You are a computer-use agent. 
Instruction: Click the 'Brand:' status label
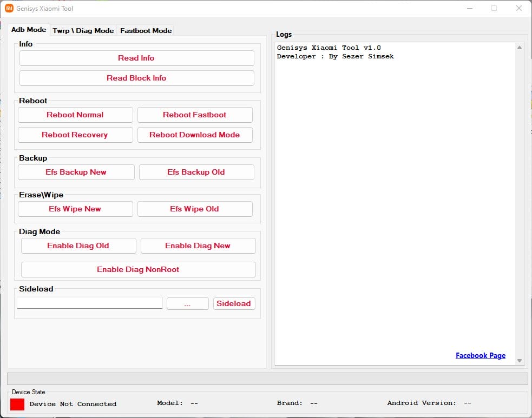(x=290, y=403)
